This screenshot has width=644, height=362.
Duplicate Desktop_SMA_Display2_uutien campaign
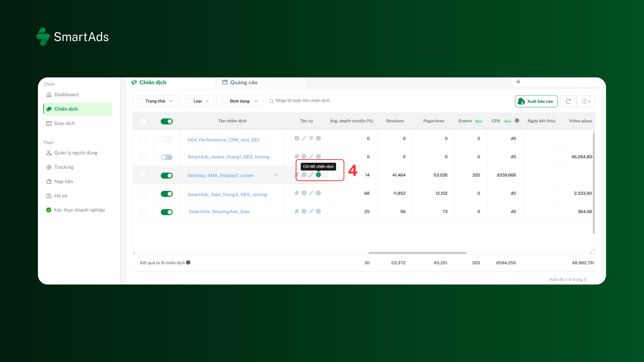[x=297, y=175]
